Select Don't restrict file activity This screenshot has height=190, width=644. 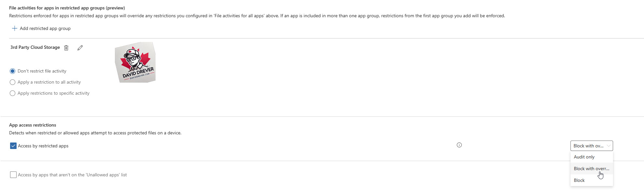(x=12, y=71)
